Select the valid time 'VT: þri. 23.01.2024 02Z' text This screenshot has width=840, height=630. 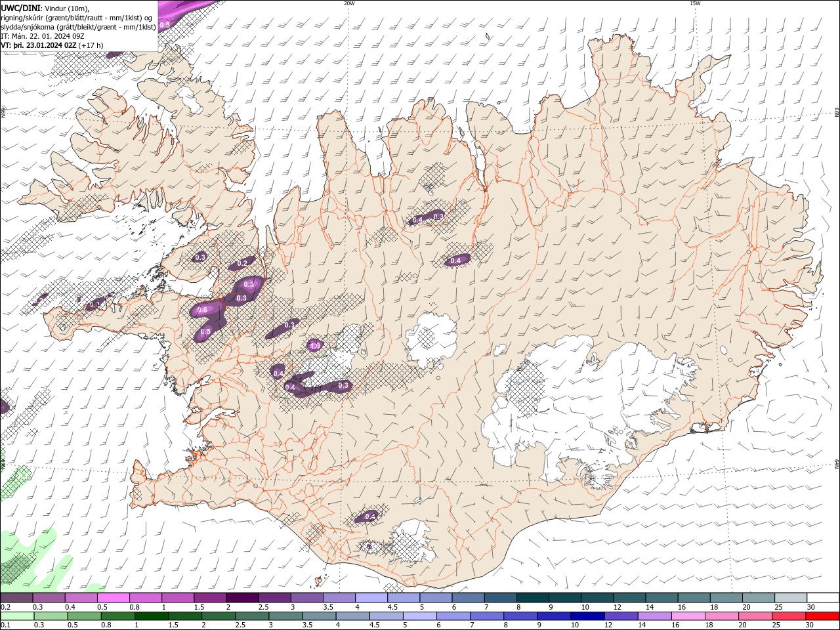(x=39, y=45)
